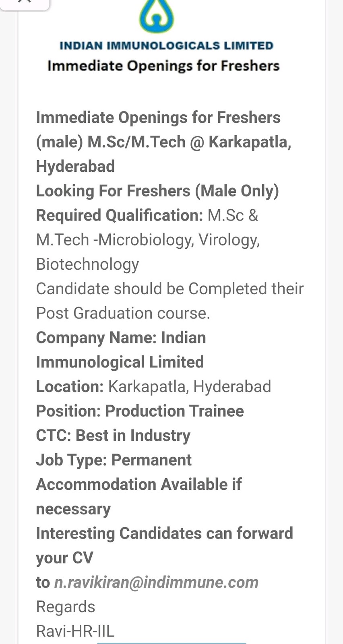Click the 'Biotechnology' qualification word

(87, 264)
